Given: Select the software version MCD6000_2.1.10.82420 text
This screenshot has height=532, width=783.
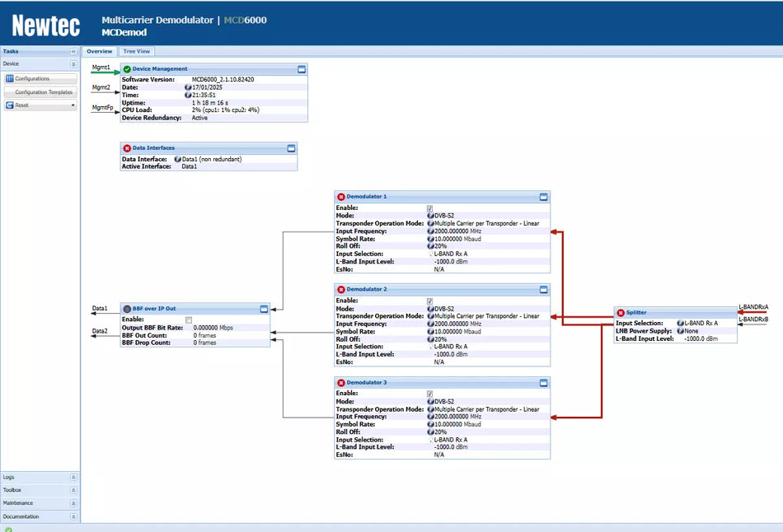Looking at the screenshot, I should point(223,79).
